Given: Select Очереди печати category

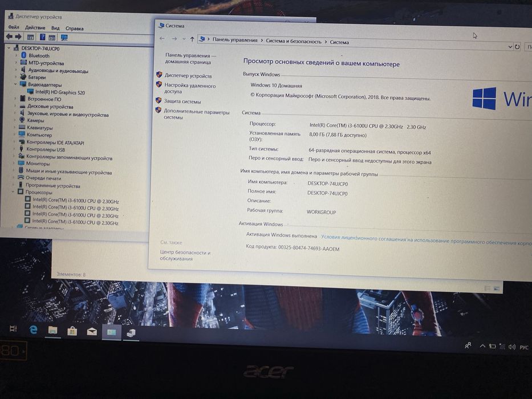Looking at the screenshot, I should [x=43, y=178].
